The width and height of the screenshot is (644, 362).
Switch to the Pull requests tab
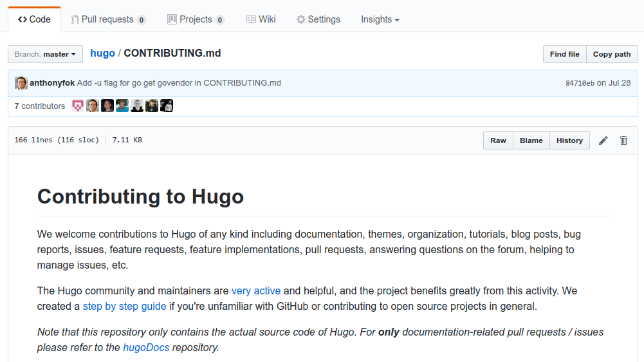108,19
